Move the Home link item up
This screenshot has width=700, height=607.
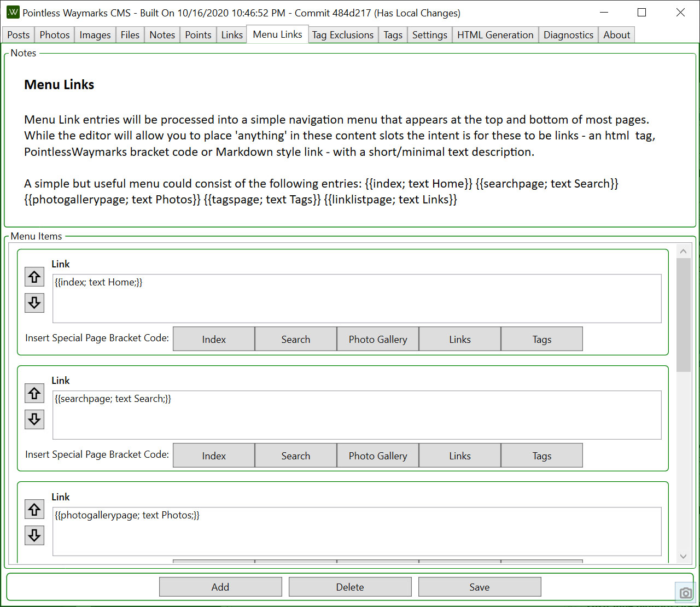(x=34, y=277)
